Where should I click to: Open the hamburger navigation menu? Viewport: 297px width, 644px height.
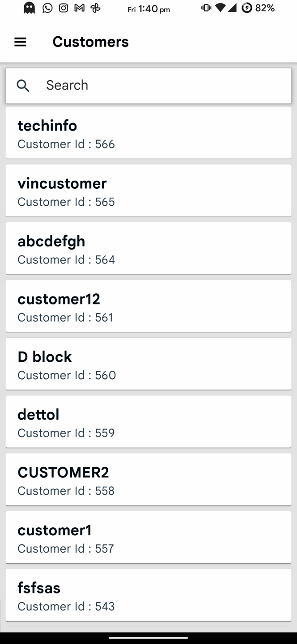point(20,42)
